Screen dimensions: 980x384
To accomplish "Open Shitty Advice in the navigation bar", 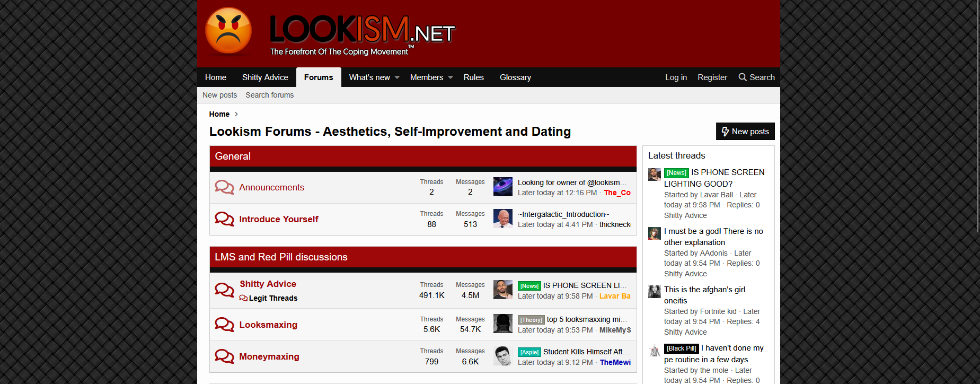I will point(265,77).
